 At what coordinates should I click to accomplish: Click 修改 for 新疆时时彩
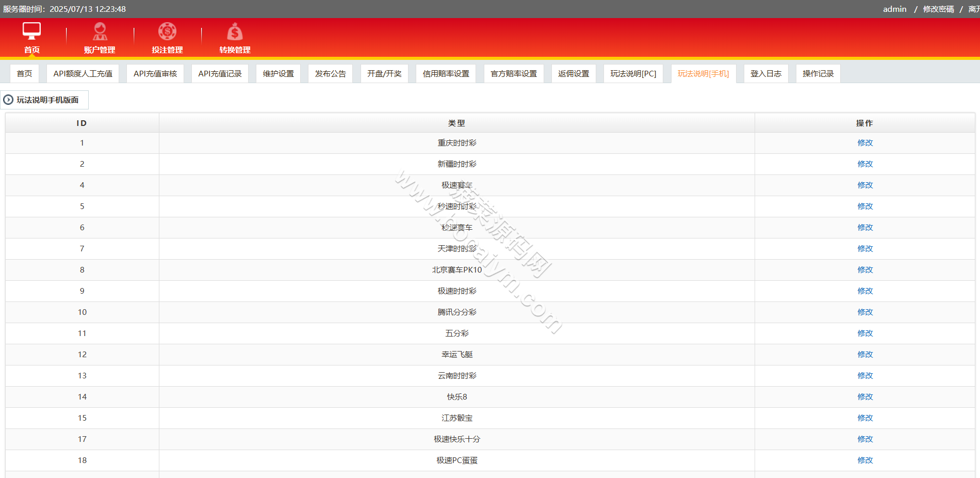click(x=865, y=164)
